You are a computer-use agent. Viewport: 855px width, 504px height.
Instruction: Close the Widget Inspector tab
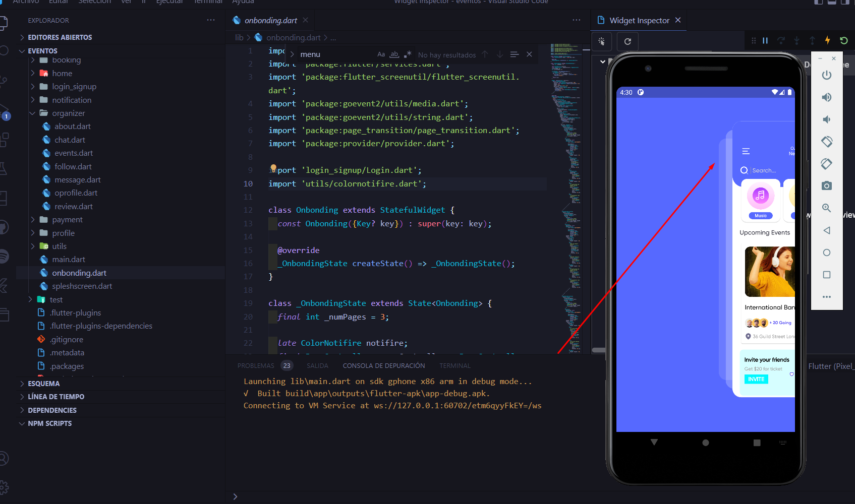tap(678, 20)
